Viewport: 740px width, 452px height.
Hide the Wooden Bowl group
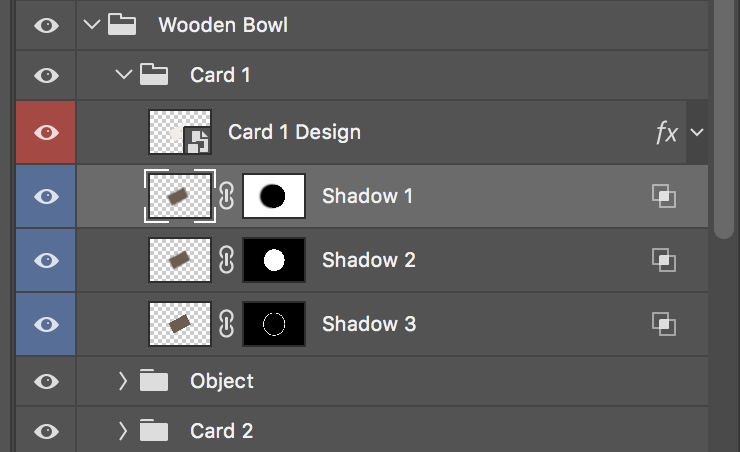[46, 25]
